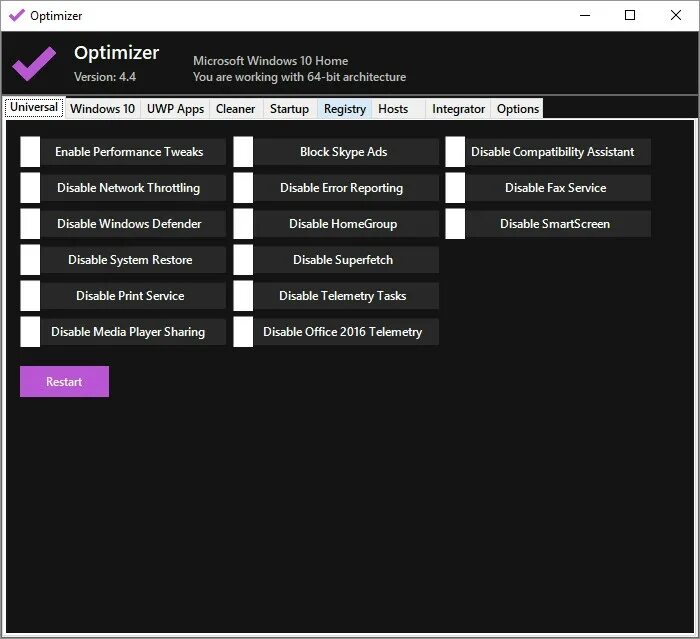Click the Disable SmartScreen button
The height and width of the screenshot is (639, 700).
pyautogui.click(x=558, y=224)
